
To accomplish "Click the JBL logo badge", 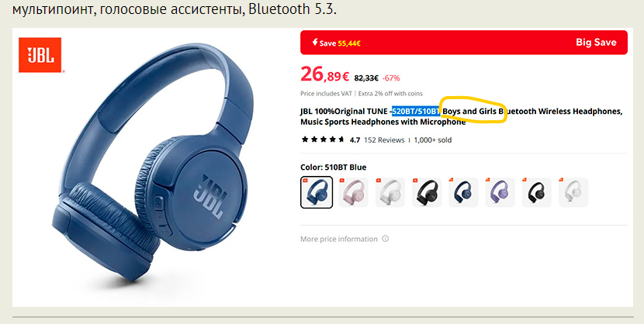I will [x=40, y=55].
